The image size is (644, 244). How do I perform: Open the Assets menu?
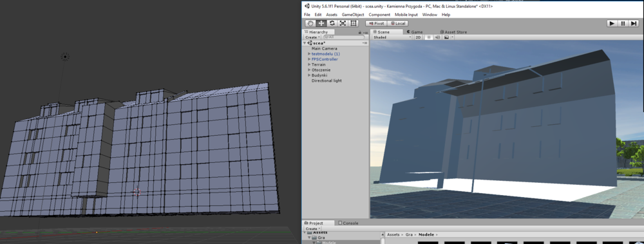pyautogui.click(x=332, y=14)
